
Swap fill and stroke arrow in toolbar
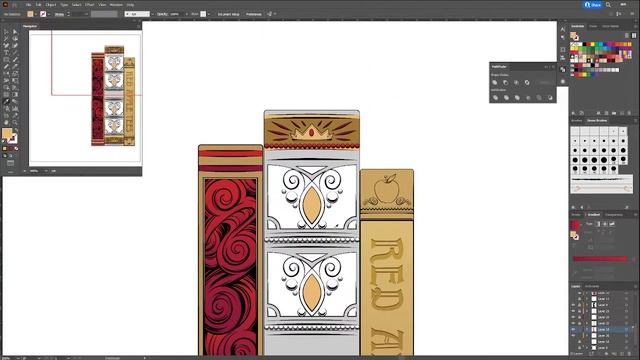click(16, 130)
